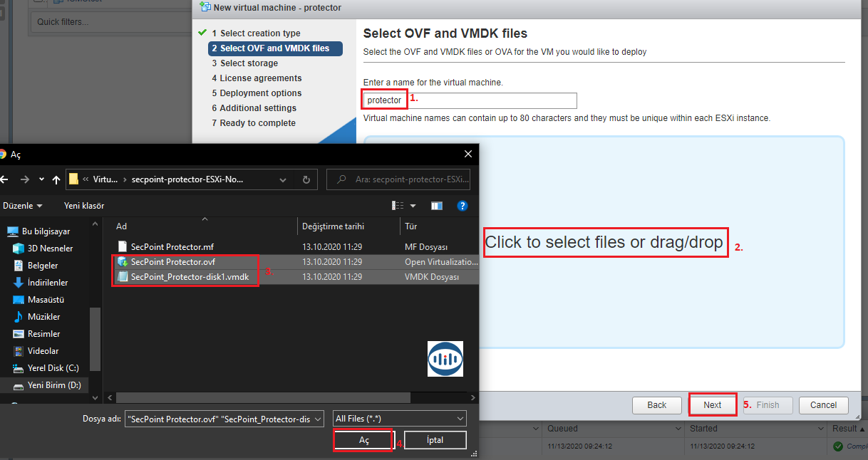Click the virtual machine name input field

click(470, 100)
